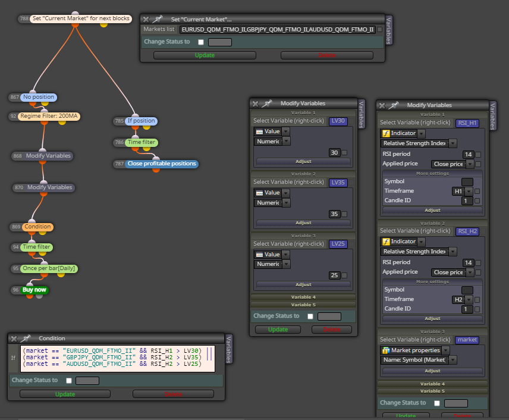Image resolution: width=509 pixels, height=420 pixels.
Task: Click the pin icon in the LV30 Modify Variables panel
Action: [267, 104]
